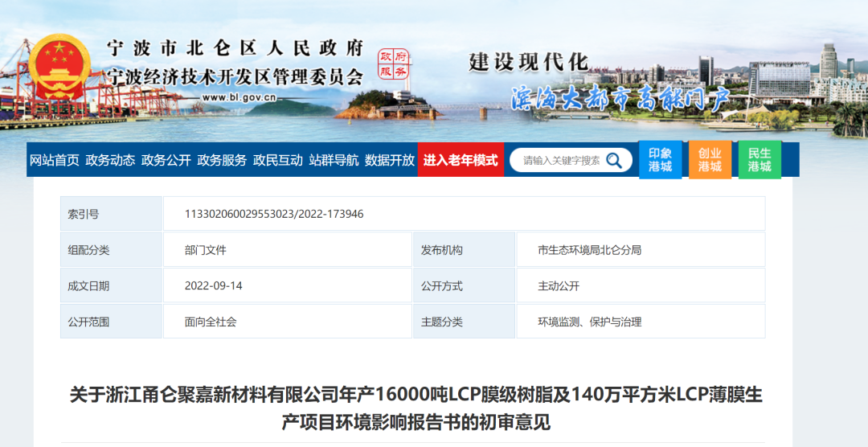Image resolution: width=868 pixels, height=447 pixels.
Task: Open the 网站首页 menu item
Action: 55,161
